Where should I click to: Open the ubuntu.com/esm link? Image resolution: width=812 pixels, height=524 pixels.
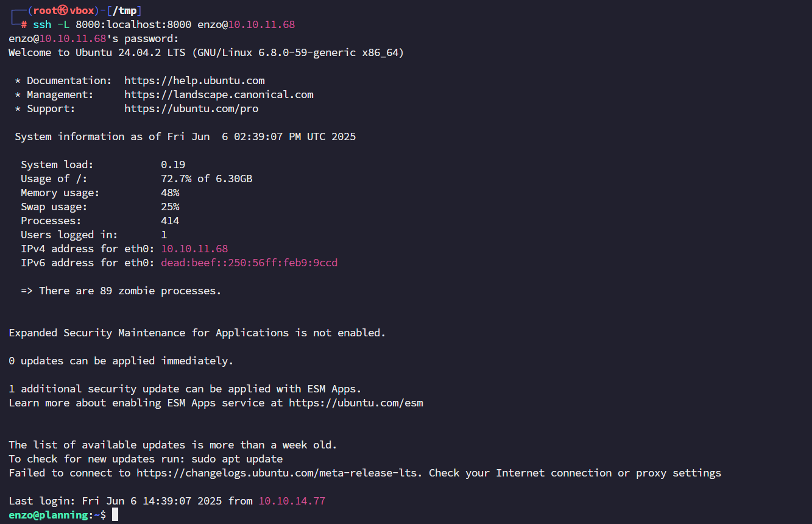pos(356,403)
